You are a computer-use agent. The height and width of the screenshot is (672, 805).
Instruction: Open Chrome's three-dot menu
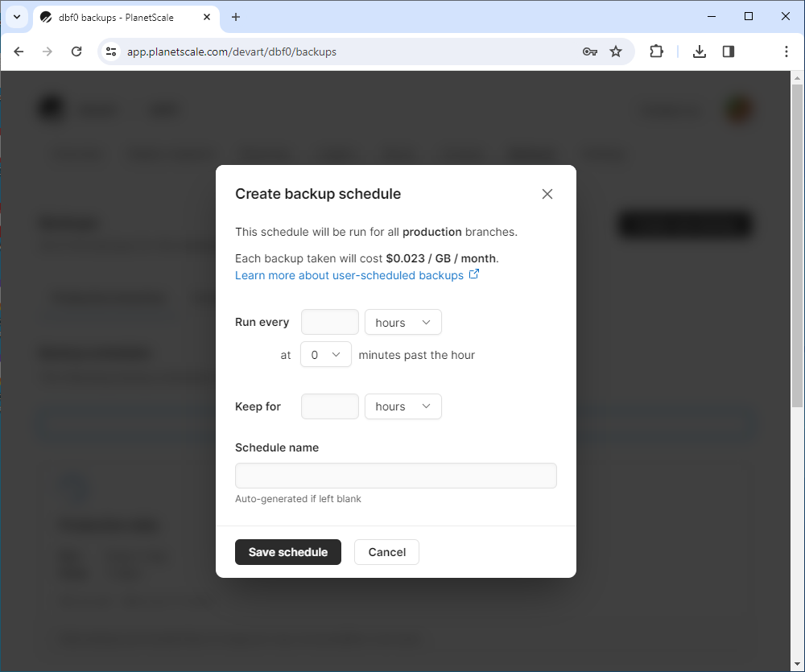click(786, 52)
